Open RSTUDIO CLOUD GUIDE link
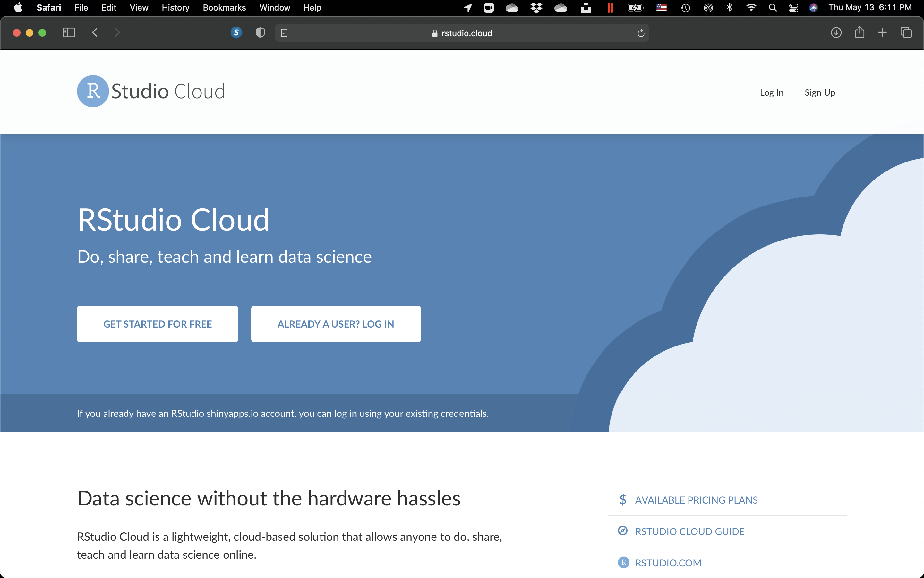This screenshot has height=578, width=924. click(x=689, y=531)
